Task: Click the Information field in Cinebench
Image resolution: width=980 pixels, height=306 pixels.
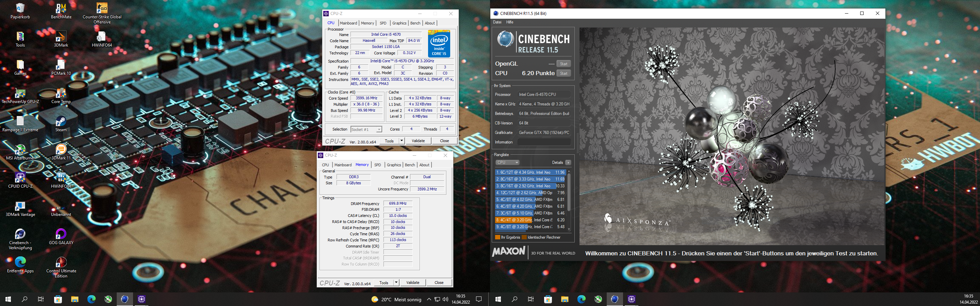Action: [544, 142]
